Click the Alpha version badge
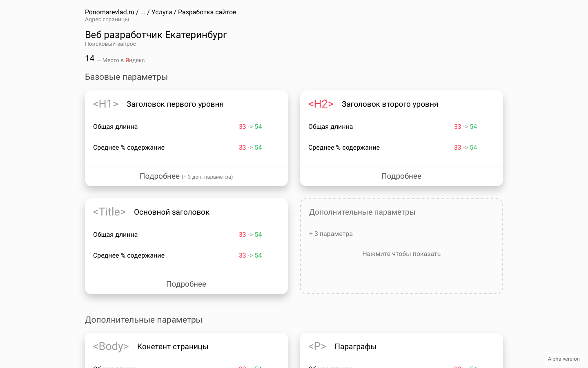 (x=563, y=359)
